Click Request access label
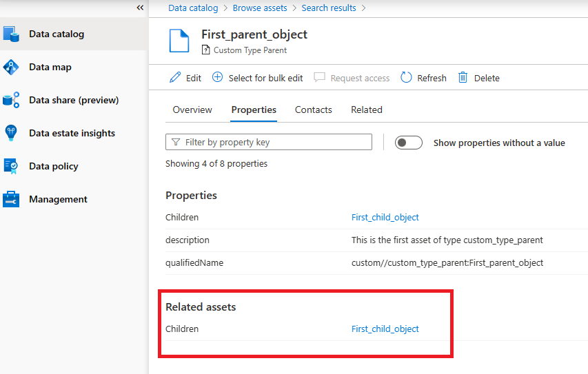 coord(360,78)
